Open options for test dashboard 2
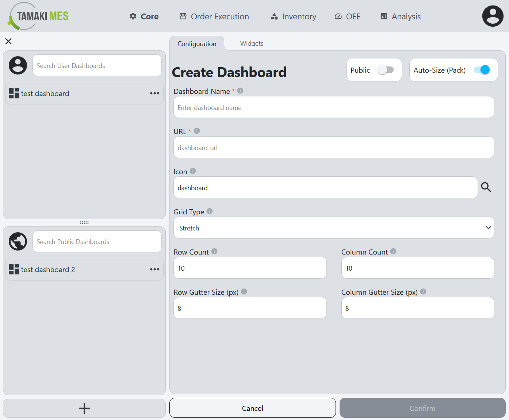Screen dimensions: 509x420 (155, 270)
